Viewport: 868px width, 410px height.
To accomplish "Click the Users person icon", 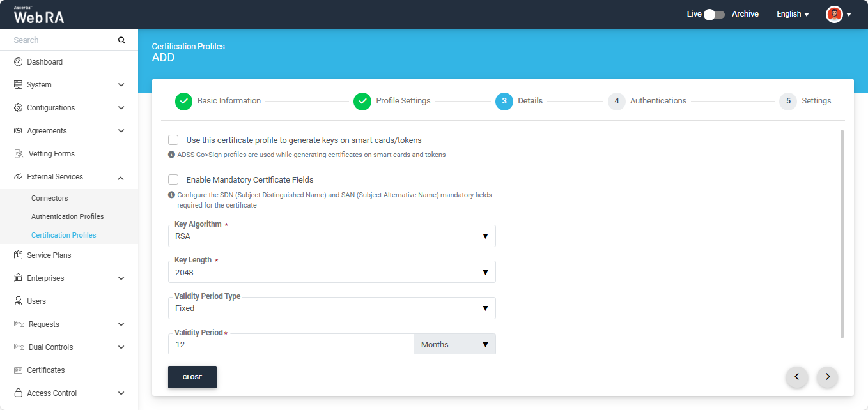I will [18, 301].
